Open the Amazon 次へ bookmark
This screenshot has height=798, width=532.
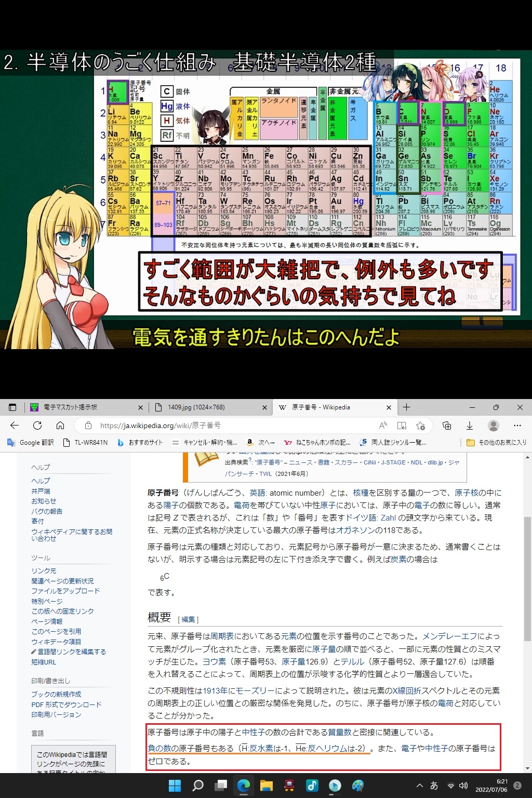[261, 443]
